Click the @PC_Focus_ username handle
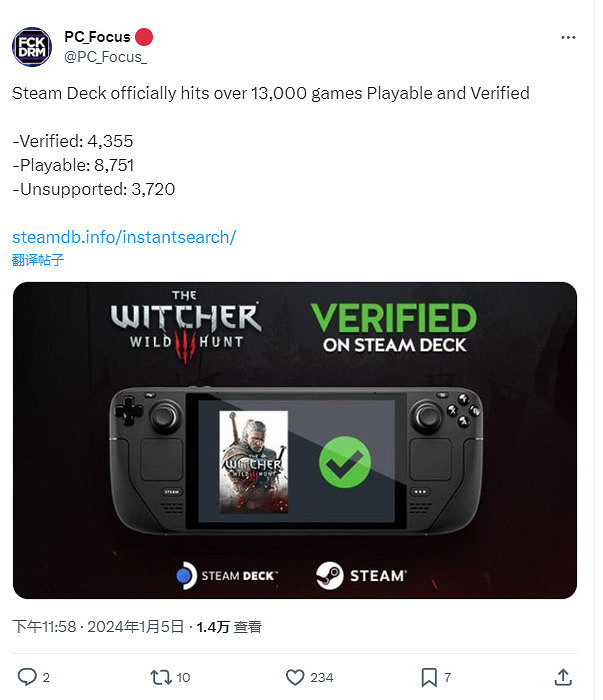The image size is (603, 700). [105, 57]
